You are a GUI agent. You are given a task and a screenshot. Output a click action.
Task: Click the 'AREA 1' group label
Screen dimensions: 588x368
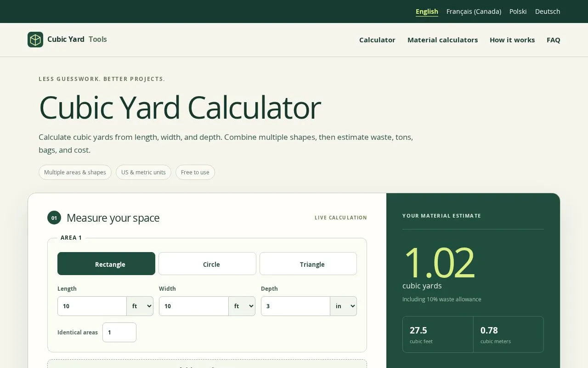tap(71, 238)
